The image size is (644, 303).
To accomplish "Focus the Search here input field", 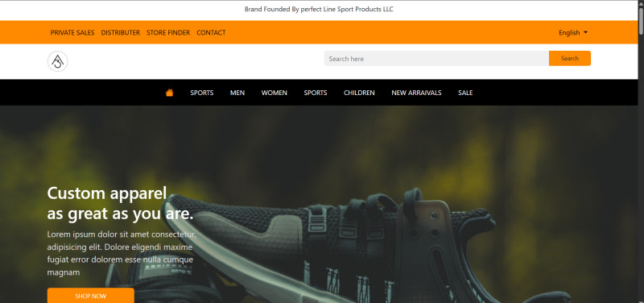I will (x=436, y=58).
